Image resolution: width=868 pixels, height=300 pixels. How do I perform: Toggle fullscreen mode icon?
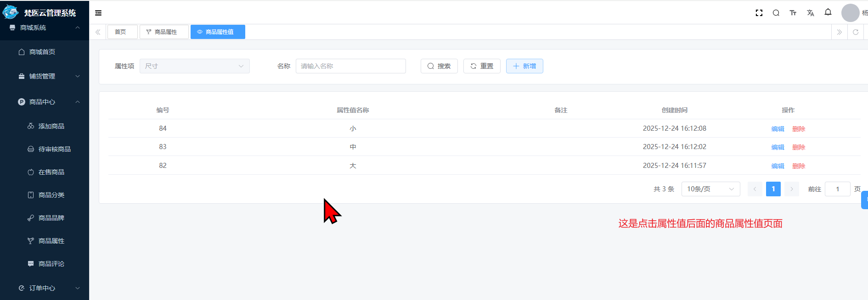(759, 13)
